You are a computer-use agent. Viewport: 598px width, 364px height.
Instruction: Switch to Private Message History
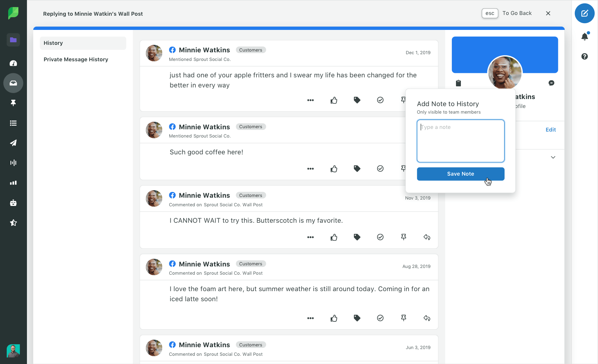(x=76, y=59)
